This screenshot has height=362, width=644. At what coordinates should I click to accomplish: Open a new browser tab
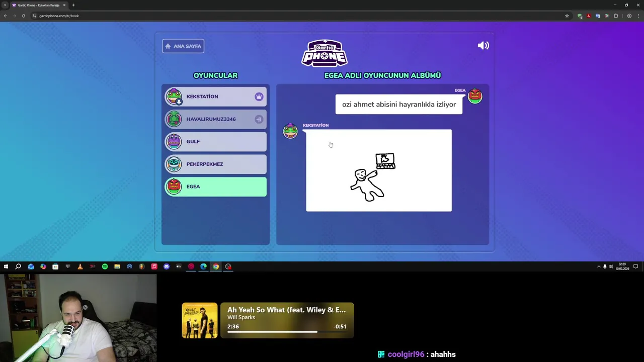pos(73,5)
